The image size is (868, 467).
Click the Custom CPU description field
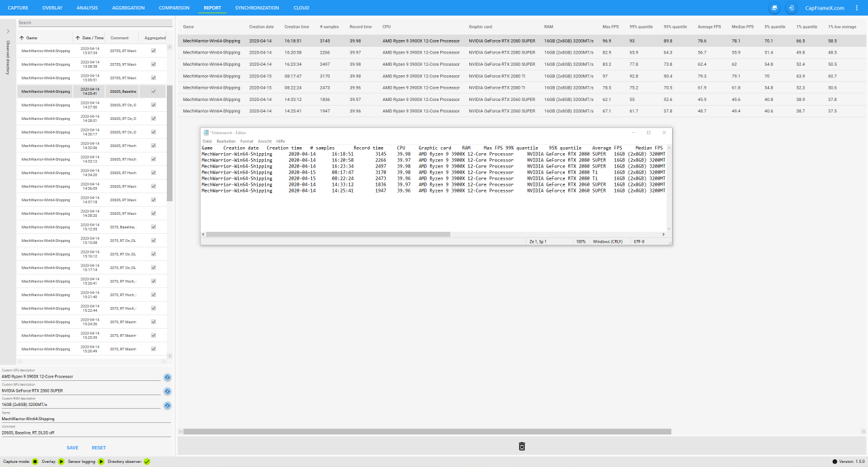(x=81, y=376)
